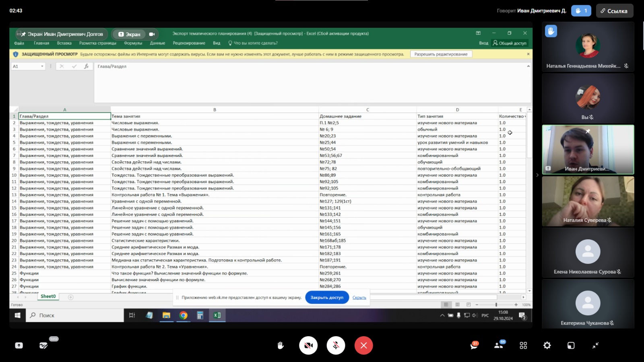Exit fullscreen mode
Screen dimensions: 644x362
coord(595,346)
